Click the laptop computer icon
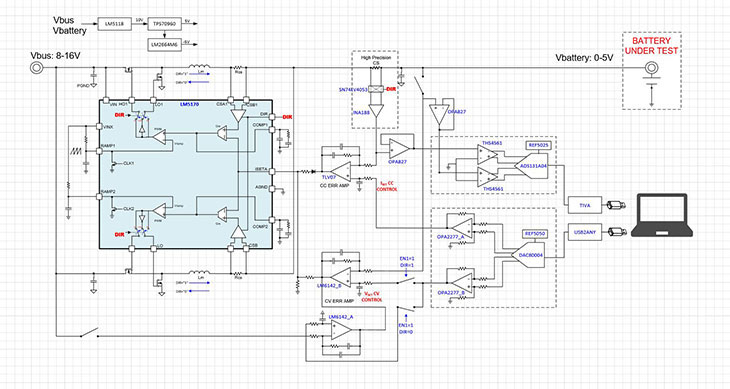 [x=662, y=215]
